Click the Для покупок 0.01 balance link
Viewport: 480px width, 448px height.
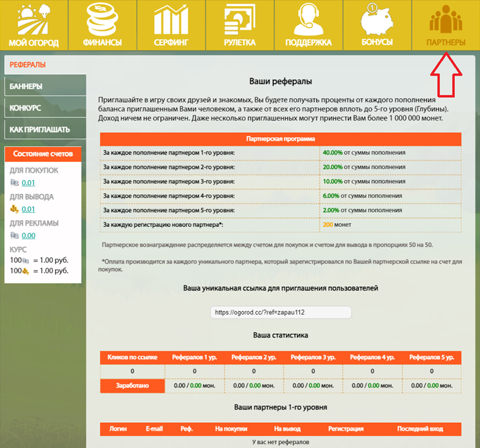[28, 183]
